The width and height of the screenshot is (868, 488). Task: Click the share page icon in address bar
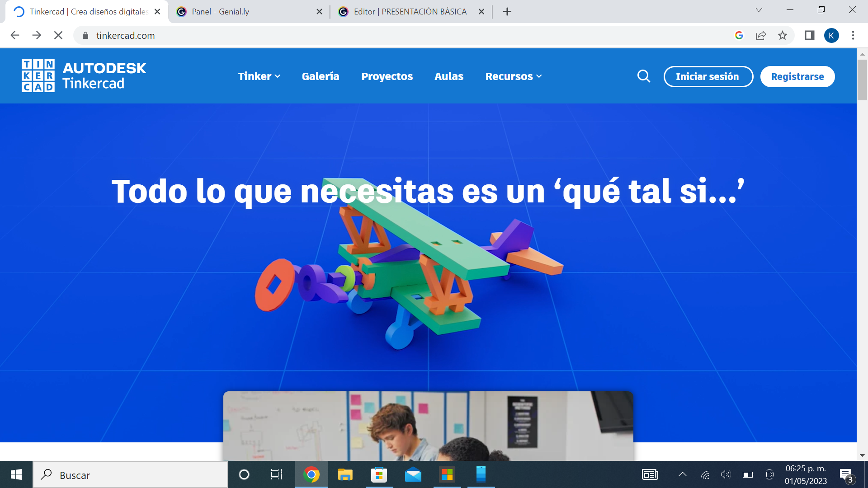click(761, 35)
